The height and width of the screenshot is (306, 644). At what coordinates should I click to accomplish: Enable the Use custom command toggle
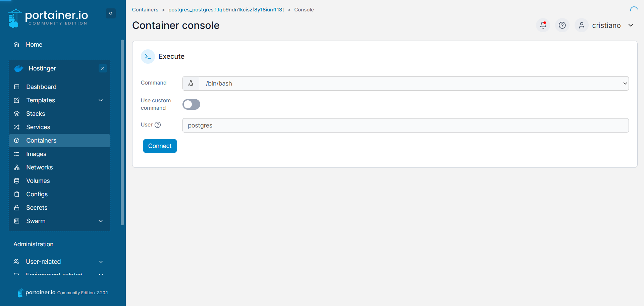tap(191, 104)
